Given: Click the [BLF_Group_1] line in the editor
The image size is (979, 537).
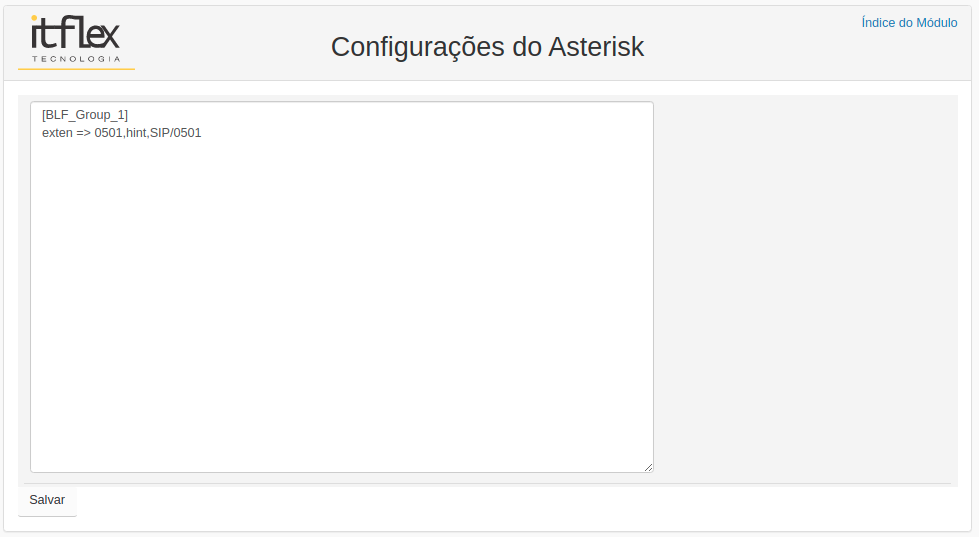Looking at the screenshot, I should coord(85,115).
